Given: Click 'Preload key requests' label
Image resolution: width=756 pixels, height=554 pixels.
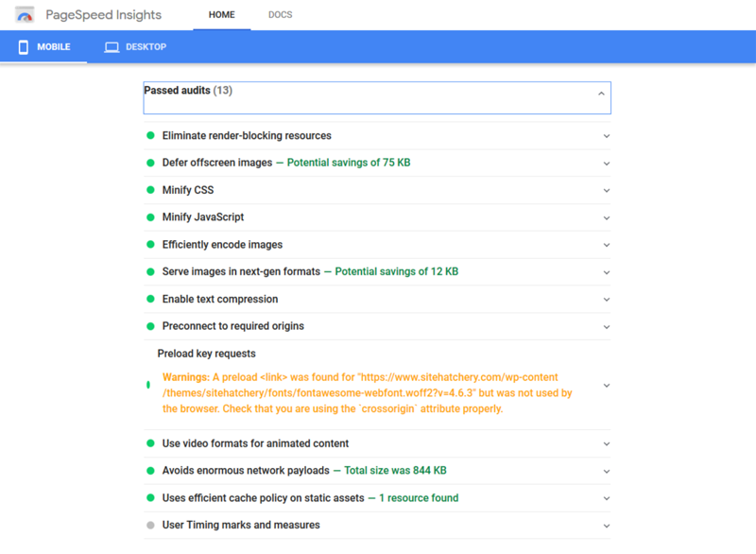Looking at the screenshot, I should click(206, 354).
